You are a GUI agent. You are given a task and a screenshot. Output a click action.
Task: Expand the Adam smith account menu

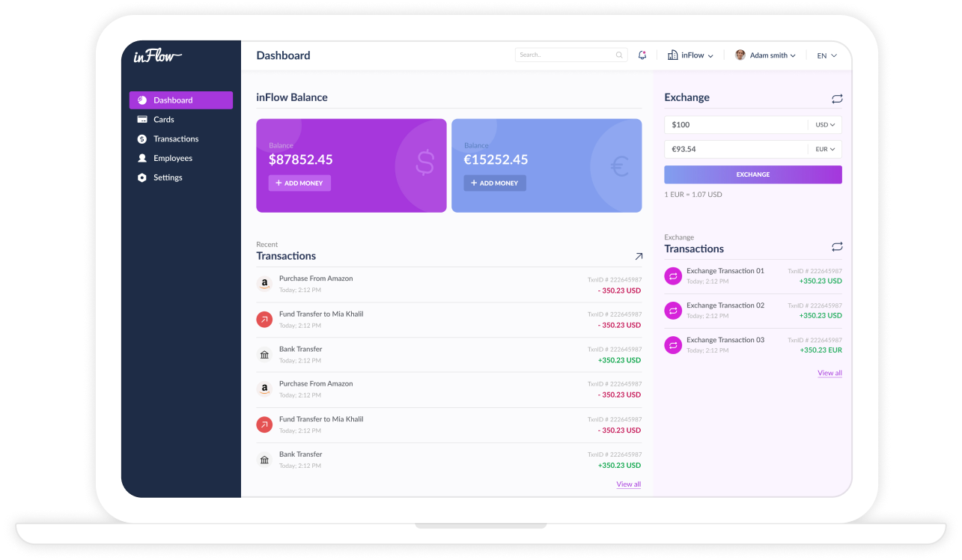764,55
